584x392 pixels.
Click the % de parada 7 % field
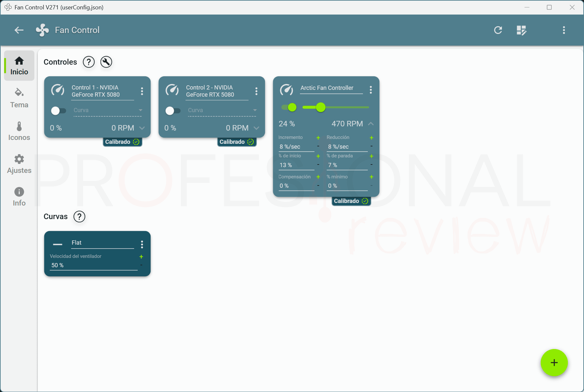[347, 165]
